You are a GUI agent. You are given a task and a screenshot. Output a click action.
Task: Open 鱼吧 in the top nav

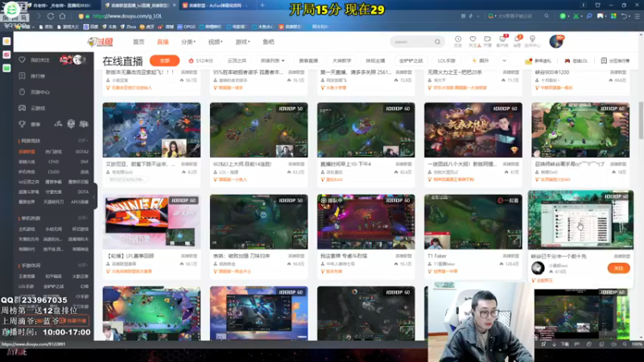pyautogui.click(x=268, y=42)
